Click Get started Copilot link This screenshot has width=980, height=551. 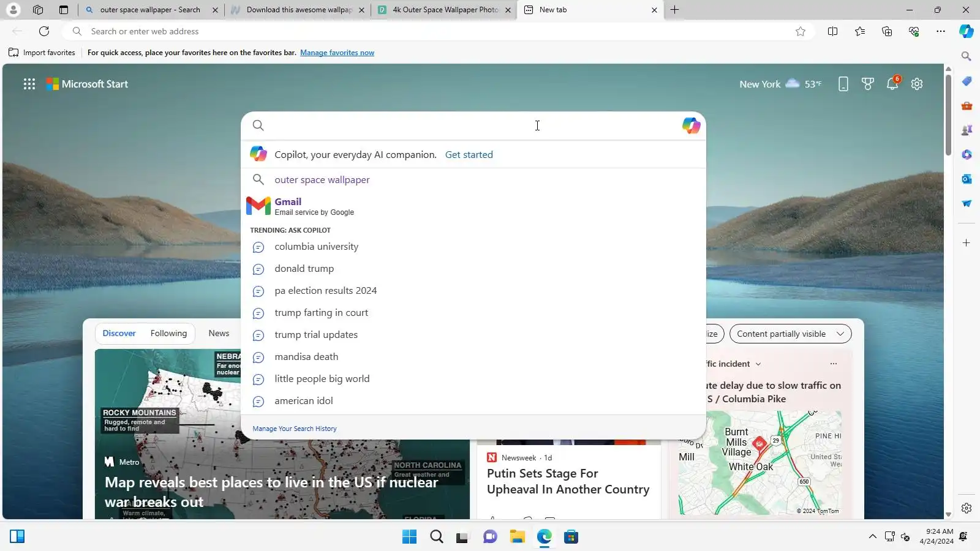[469, 155]
